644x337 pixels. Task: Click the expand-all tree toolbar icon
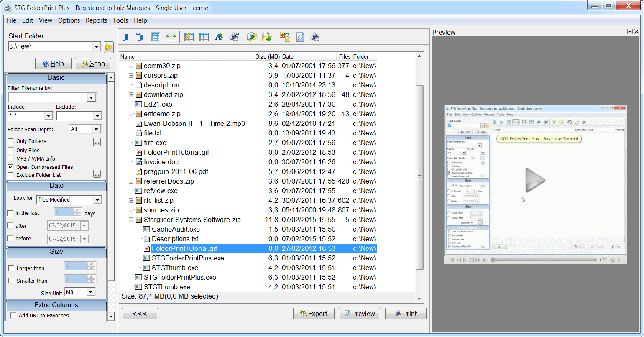[x=125, y=37]
